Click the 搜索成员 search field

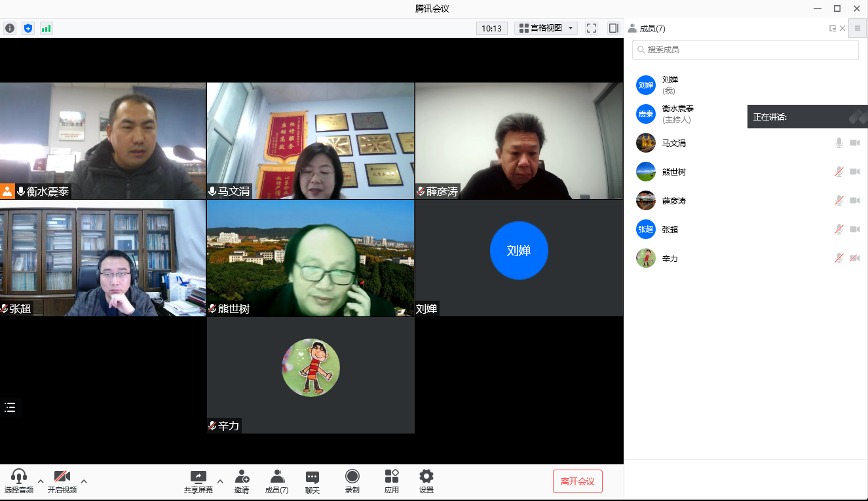(745, 50)
